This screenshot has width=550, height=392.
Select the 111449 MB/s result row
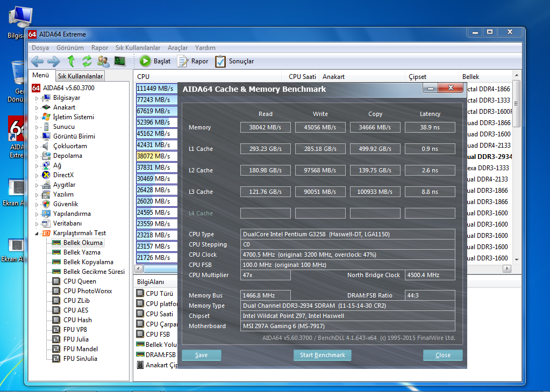(x=156, y=88)
